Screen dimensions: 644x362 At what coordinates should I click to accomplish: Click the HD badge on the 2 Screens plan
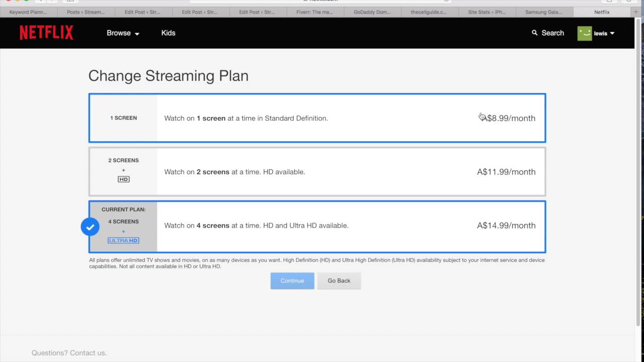pos(123,179)
